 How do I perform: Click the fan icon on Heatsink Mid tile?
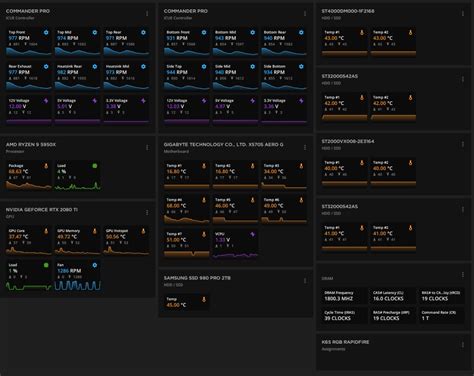(143, 66)
